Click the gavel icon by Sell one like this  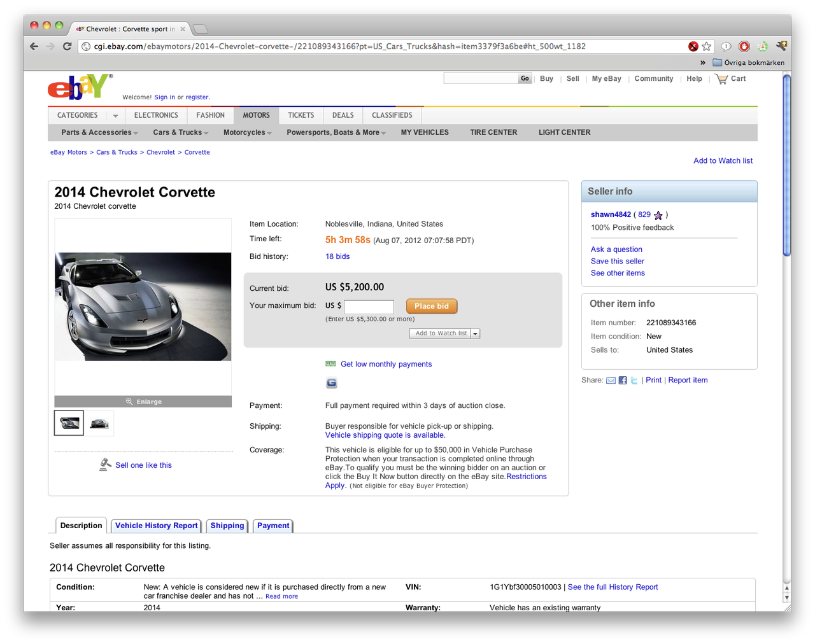[104, 465]
